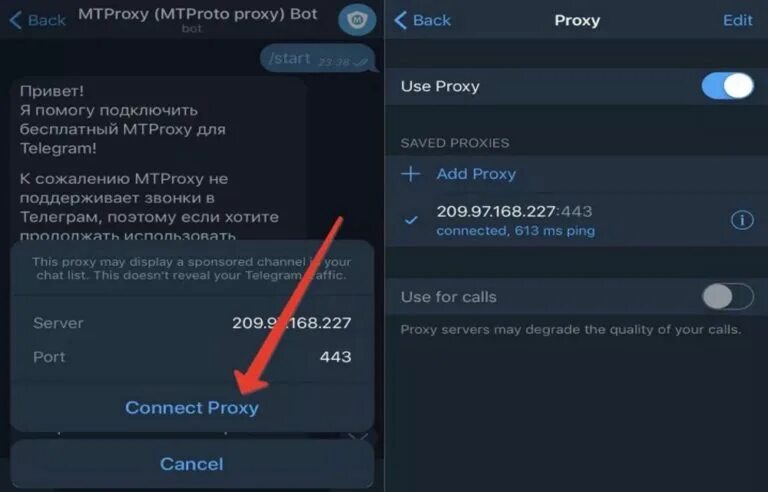Tap the info icon beside 209.97.168.227:443
Screen dimensions: 768x492
point(742,220)
